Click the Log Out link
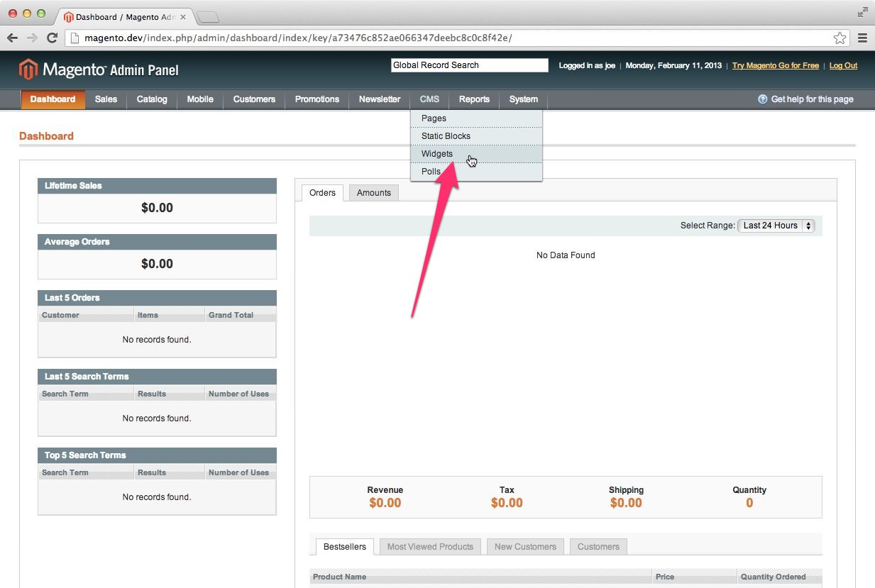The height and width of the screenshot is (588, 875). [x=843, y=65]
